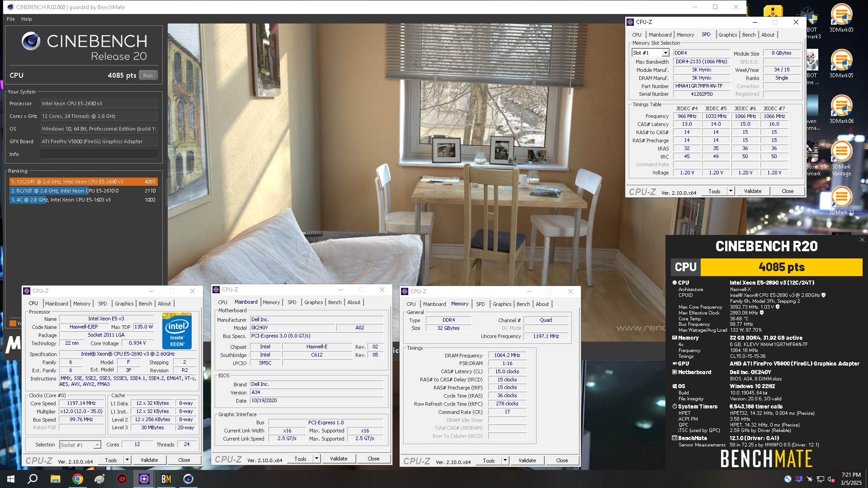Viewport: 868px width, 488px height.
Task: Open Tools dropdown arrow in Memory CPU-Z window
Action: (505, 460)
